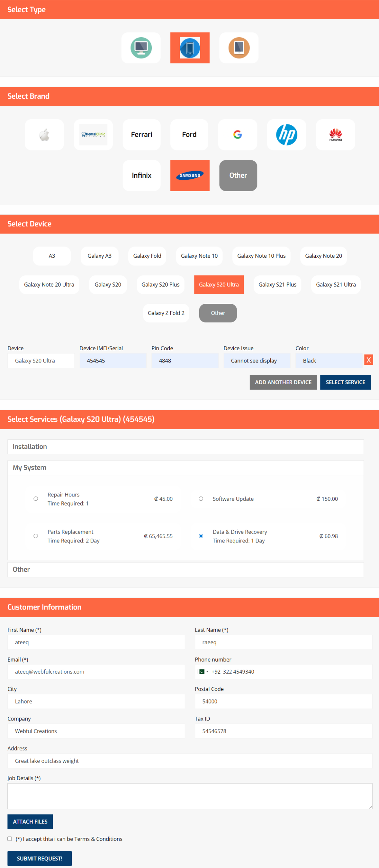This screenshot has width=379, height=868.
Task: Choose the DentalClinic brand logo
Action: (93, 135)
